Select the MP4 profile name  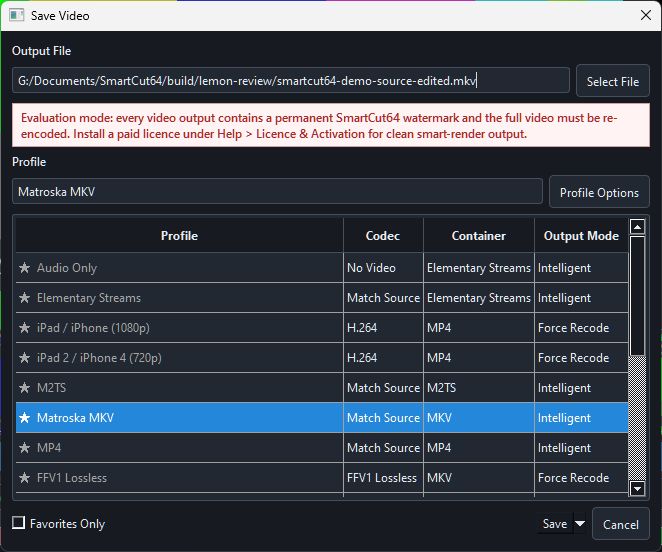pyautogui.click(x=49, y=448)
